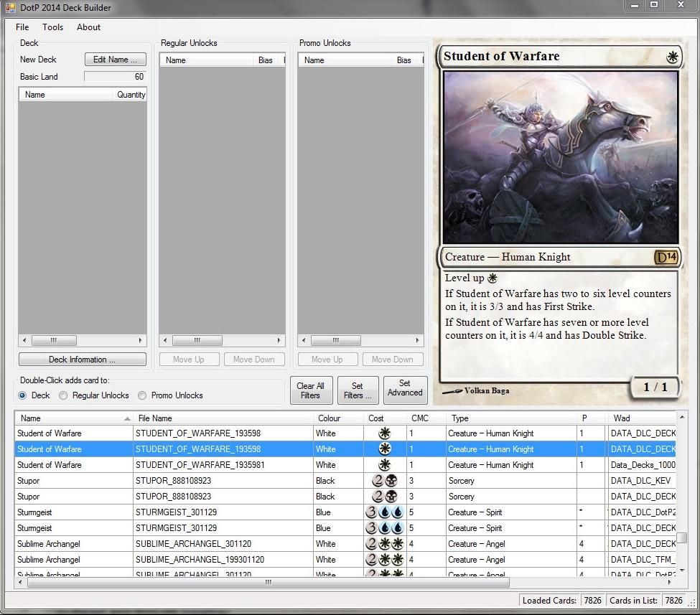
Task: Click the white mana cost icon in highlighted row
Action: click(x=384, y=449)
